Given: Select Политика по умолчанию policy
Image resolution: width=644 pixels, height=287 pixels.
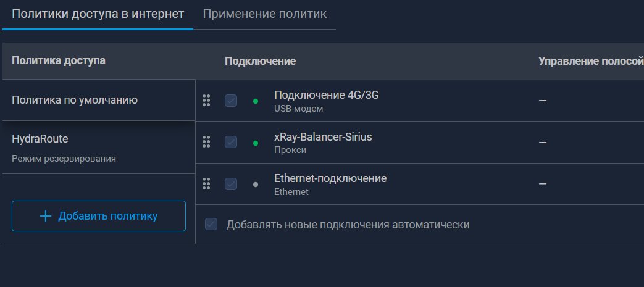Looking at the screenshot, I should pyautogui.click(x=75, y=100).
